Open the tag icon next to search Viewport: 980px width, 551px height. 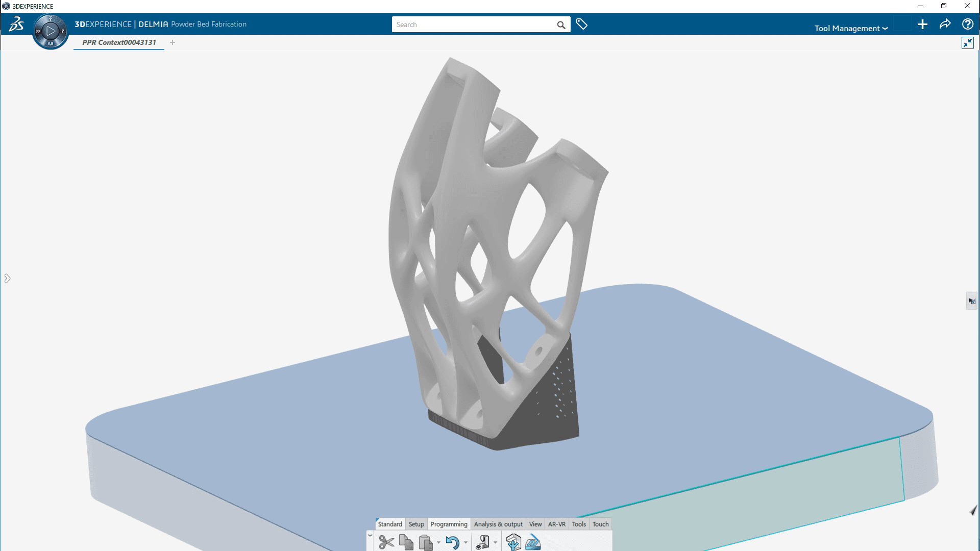point(582,24)
